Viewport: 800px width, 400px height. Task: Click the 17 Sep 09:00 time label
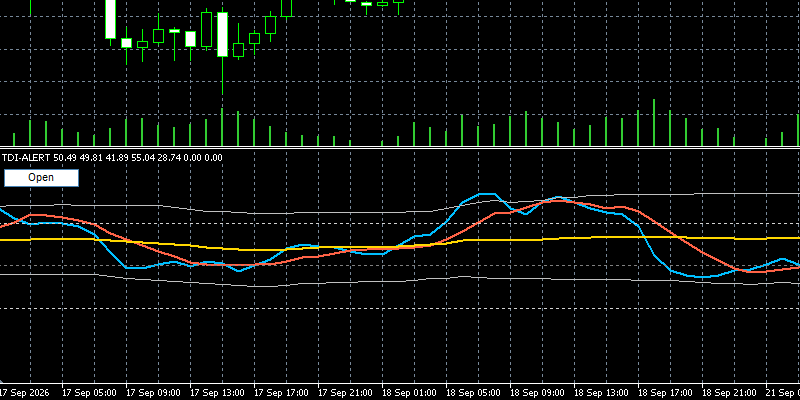pyautogui.click(x=153, y=393)
